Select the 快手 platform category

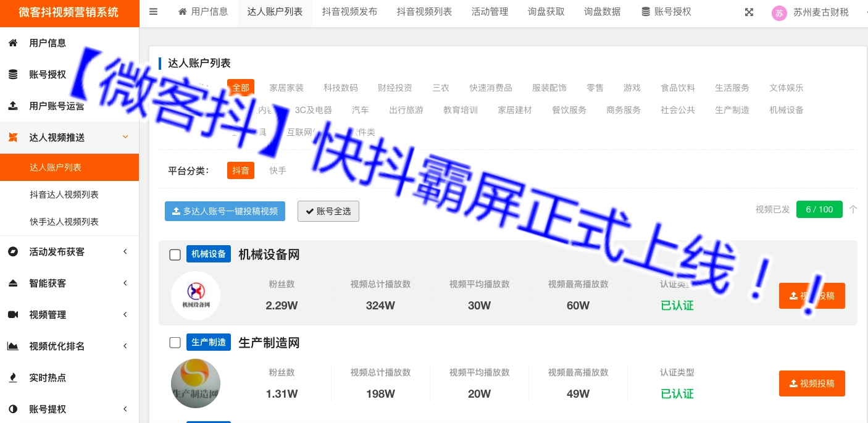(x=278, y=170)
